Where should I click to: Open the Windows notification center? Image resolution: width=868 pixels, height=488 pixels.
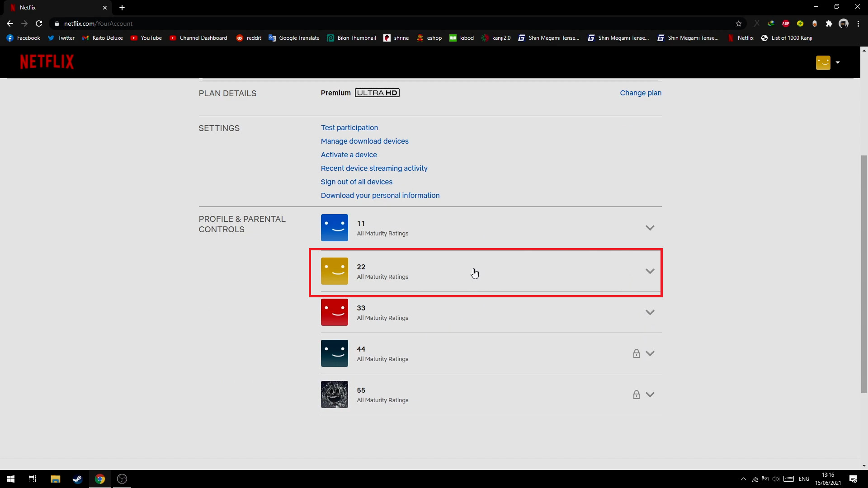853,479
